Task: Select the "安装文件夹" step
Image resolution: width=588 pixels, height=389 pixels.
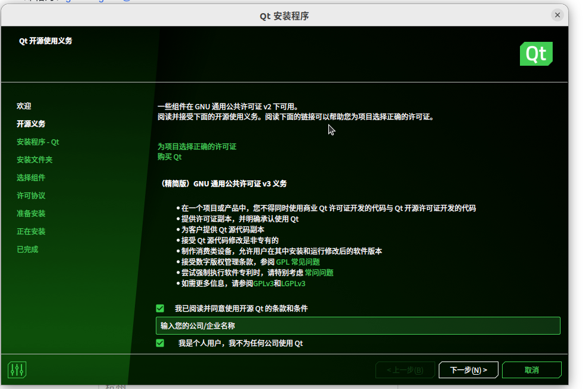Action: point(35,160)
